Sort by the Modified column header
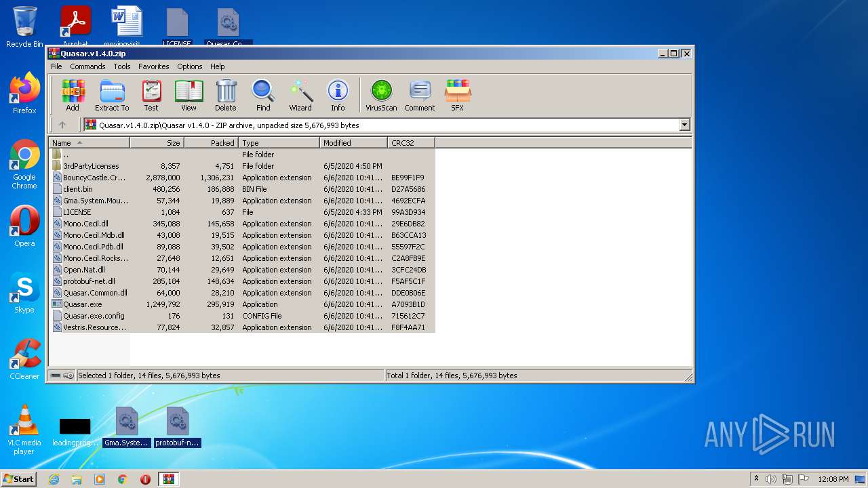Image resolution: width=868 pixels, height=488 pixels. pos(353,143)
